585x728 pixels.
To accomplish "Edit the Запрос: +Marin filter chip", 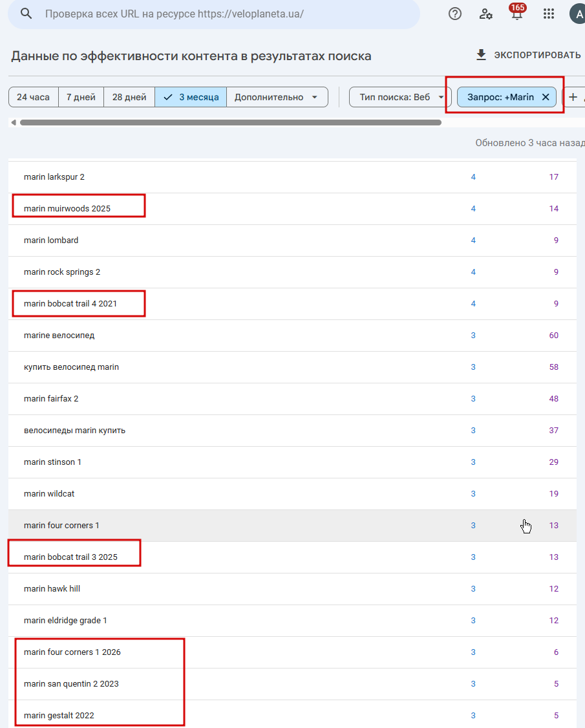I will click(500, 97).
